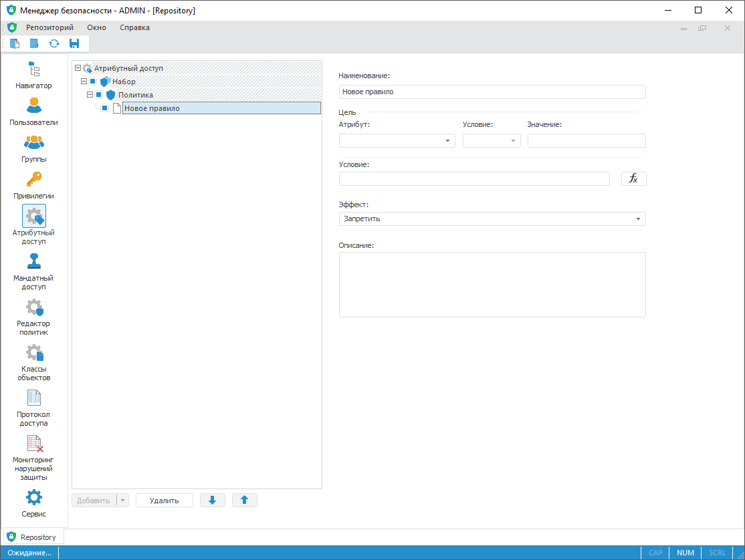Open the Репозиторий menu
Screen dimensions: 745x560
pos(49,27)
